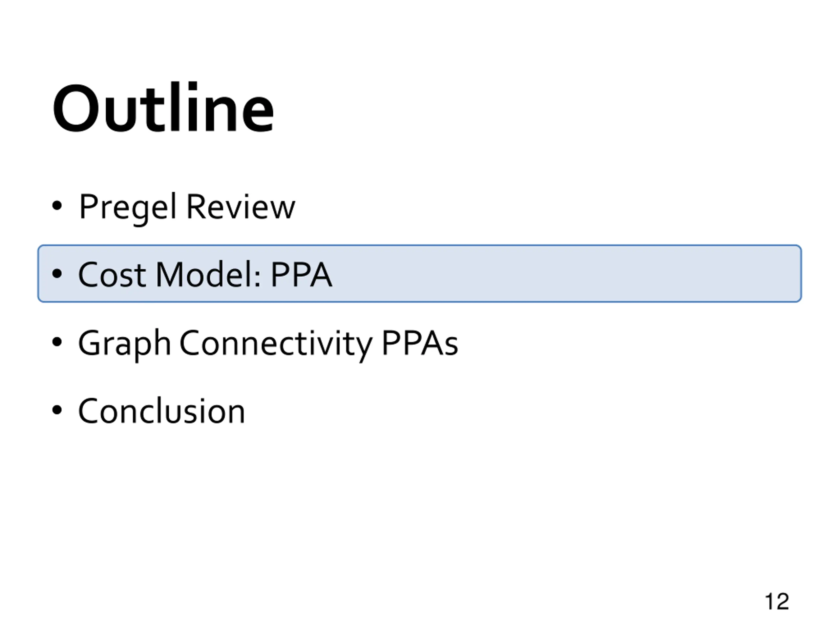This screenshot has width=840, height=630.
Task: Click the bullet dot before Graph Connectivity
Action: pyautogui.click(x=57, y=342)
